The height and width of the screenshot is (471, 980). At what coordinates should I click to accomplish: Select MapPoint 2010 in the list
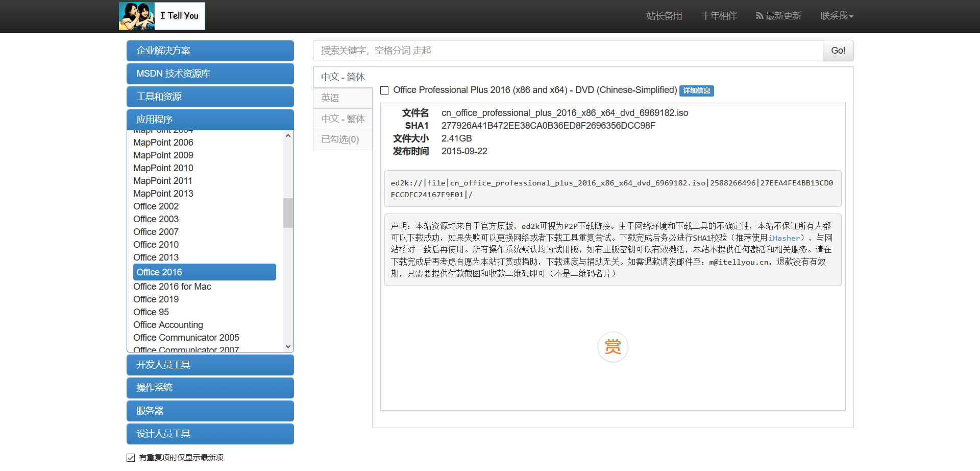coord(163,168)
